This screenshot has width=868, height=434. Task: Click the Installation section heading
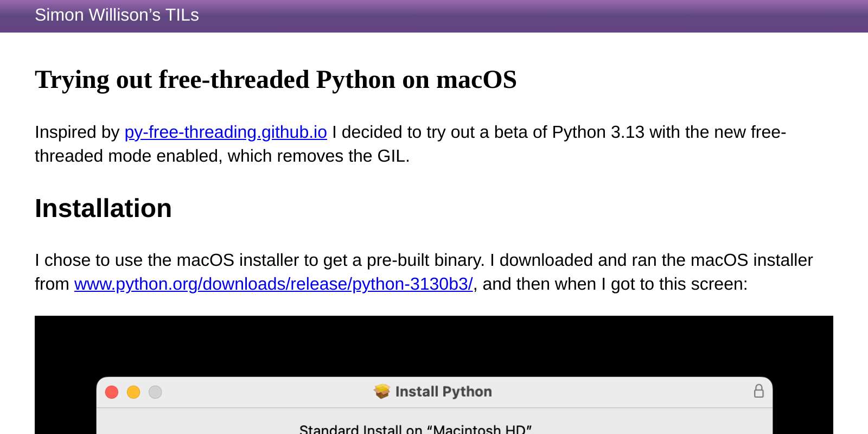pos(103,208)
